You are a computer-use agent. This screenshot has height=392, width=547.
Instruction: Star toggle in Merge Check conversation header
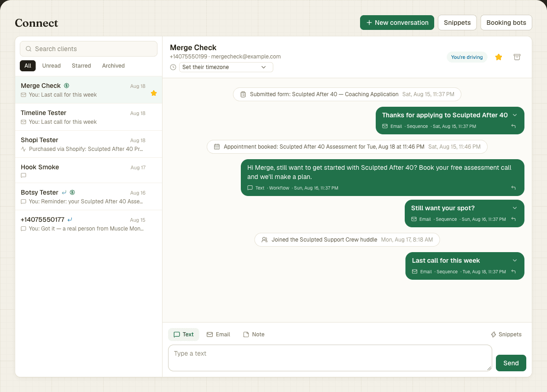[499, 57]
